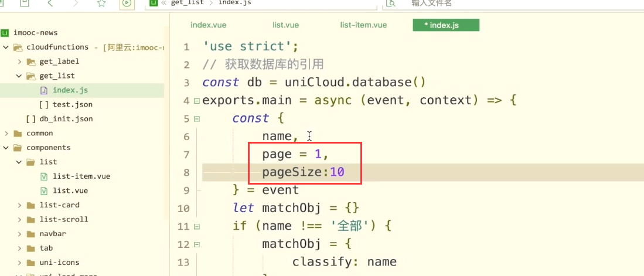
Task: Switch to the list.vue tab
Action: tap(285, 25)
